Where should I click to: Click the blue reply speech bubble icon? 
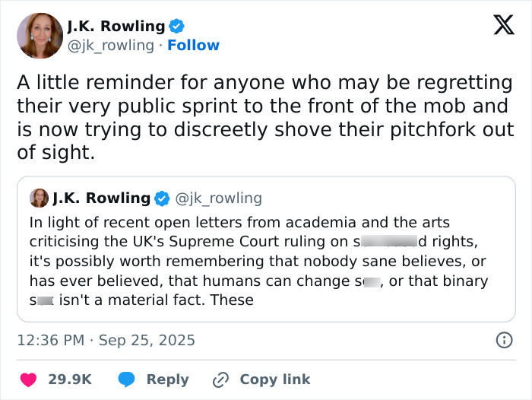tap(127, 379)
